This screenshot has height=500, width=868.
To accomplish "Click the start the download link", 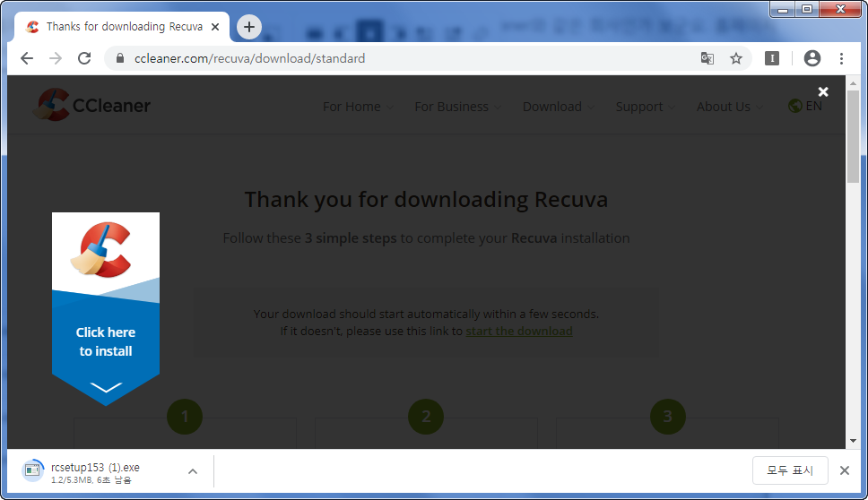I will click(518, 331).
